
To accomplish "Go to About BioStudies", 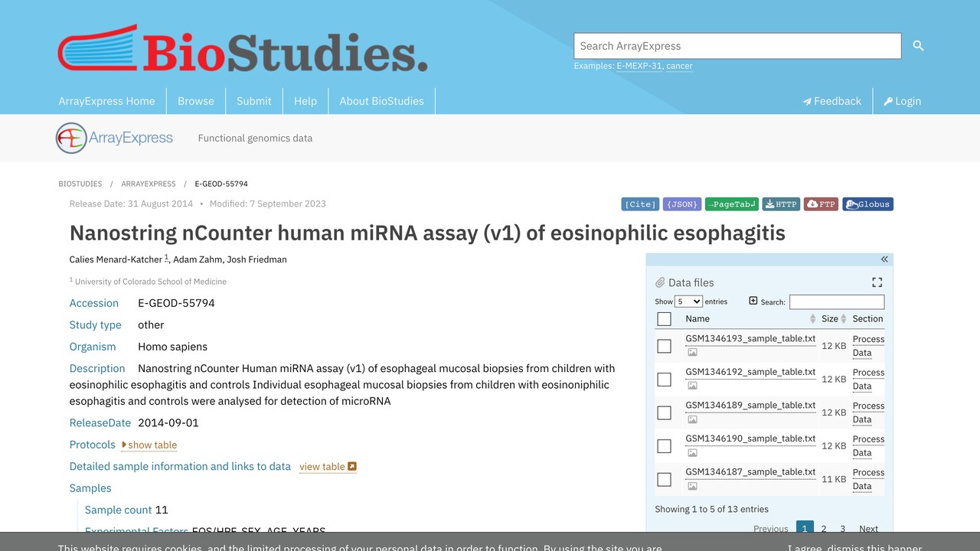I will (x=382, y=101).
